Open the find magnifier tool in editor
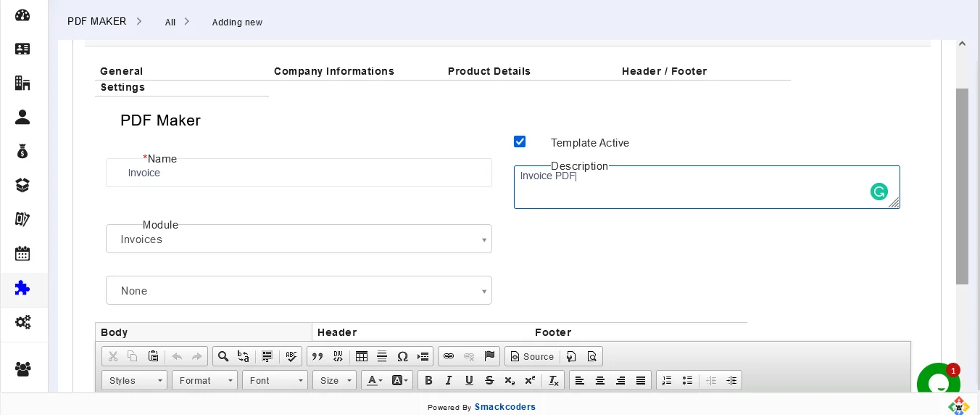The image size is (980, 415). pyautogui.click(x=223, y=356)
